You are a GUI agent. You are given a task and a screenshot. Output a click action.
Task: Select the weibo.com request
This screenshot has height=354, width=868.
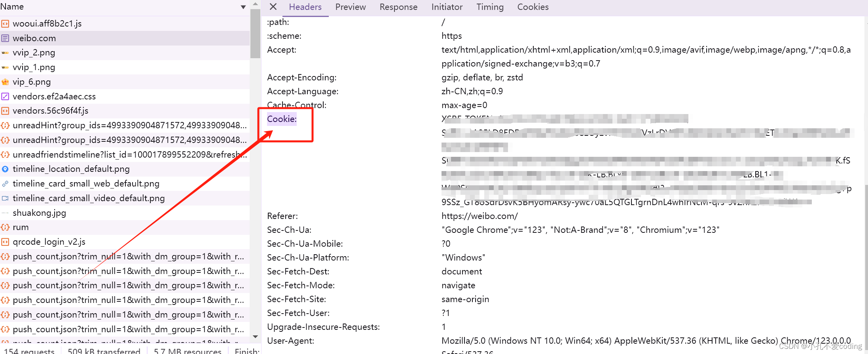[125, 38]
